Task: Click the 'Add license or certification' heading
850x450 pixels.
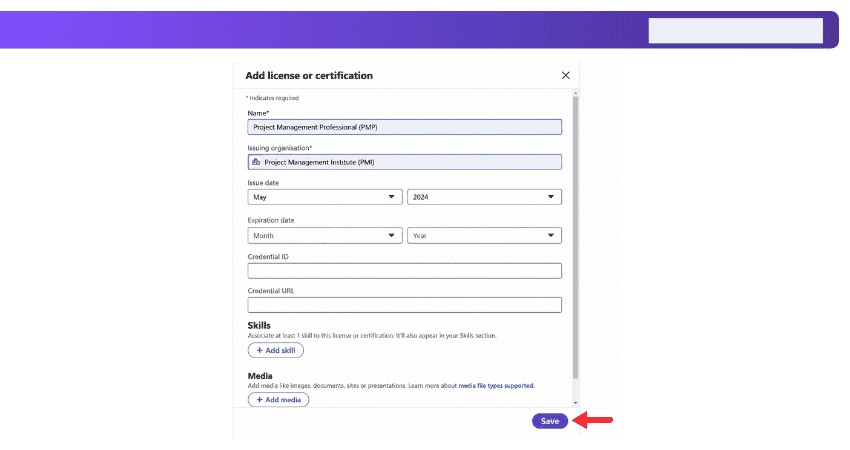Action: (309, 75)
